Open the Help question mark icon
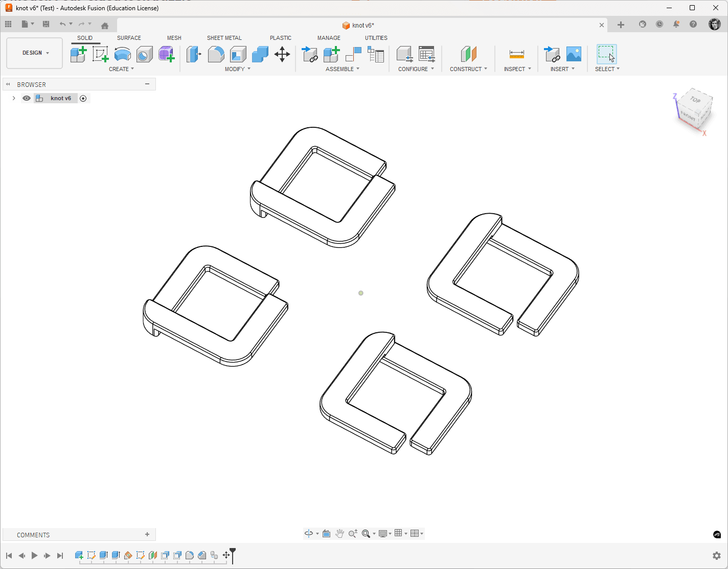Viewport: 728px width, 569px height. click(693, 24)
